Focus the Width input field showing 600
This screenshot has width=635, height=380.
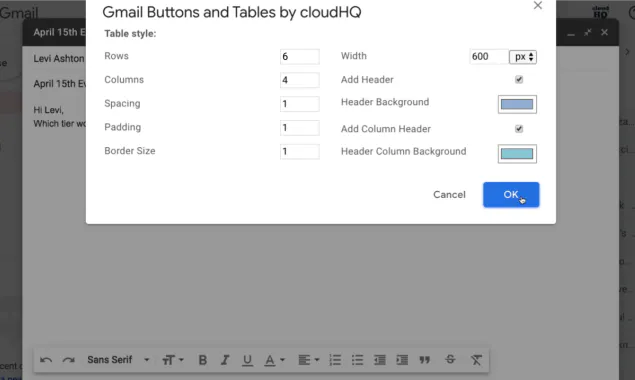coord(489,57)
